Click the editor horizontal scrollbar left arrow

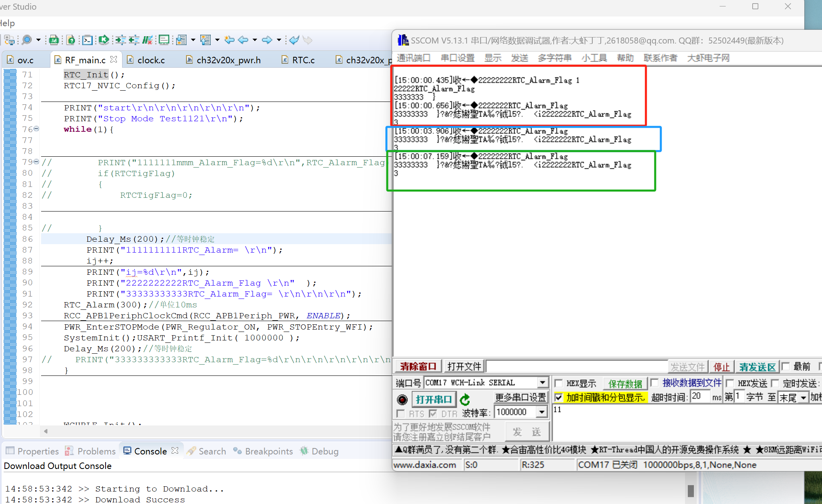point(46,431)
